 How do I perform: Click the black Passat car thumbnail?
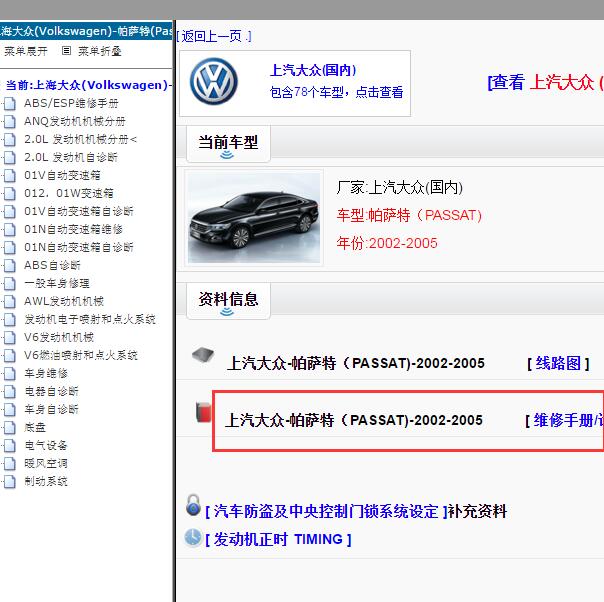point(254,218)
